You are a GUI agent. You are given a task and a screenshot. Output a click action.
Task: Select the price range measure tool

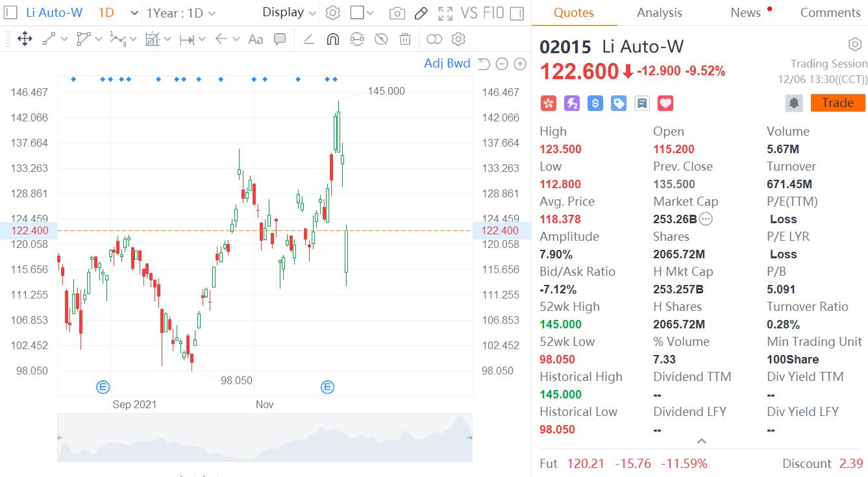[187, 40]
